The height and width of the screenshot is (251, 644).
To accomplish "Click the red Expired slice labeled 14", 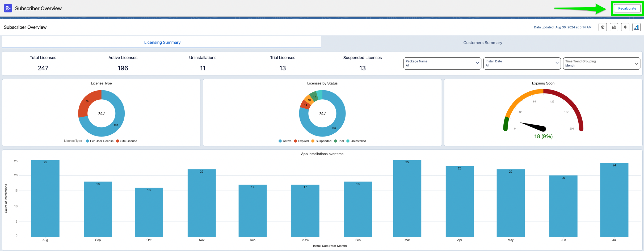I will point(305,105).
